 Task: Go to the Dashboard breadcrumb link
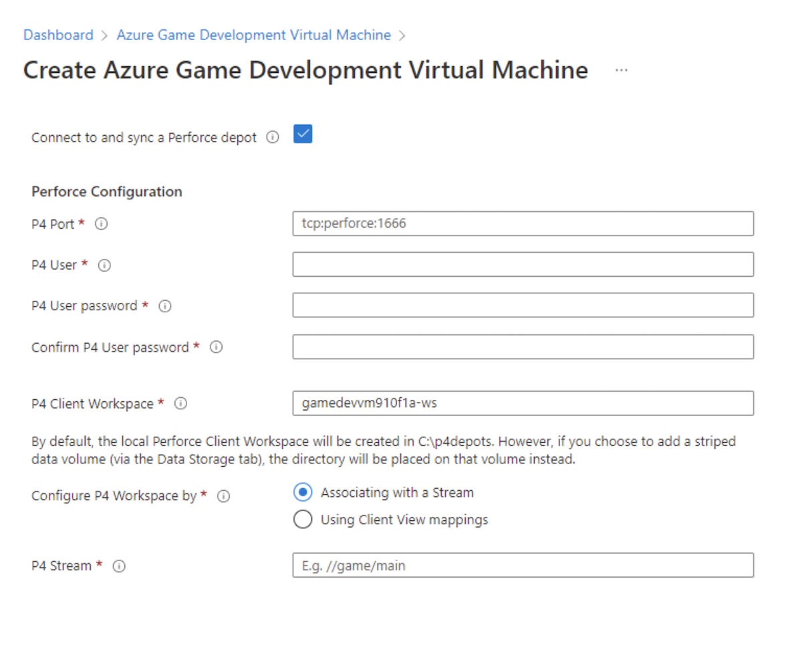[x=58, y=35]
